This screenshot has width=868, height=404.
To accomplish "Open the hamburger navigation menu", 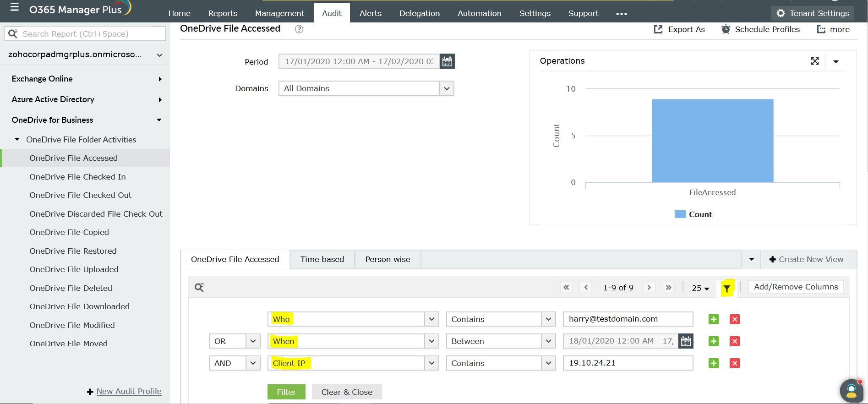I will click(x=15, y=7).
